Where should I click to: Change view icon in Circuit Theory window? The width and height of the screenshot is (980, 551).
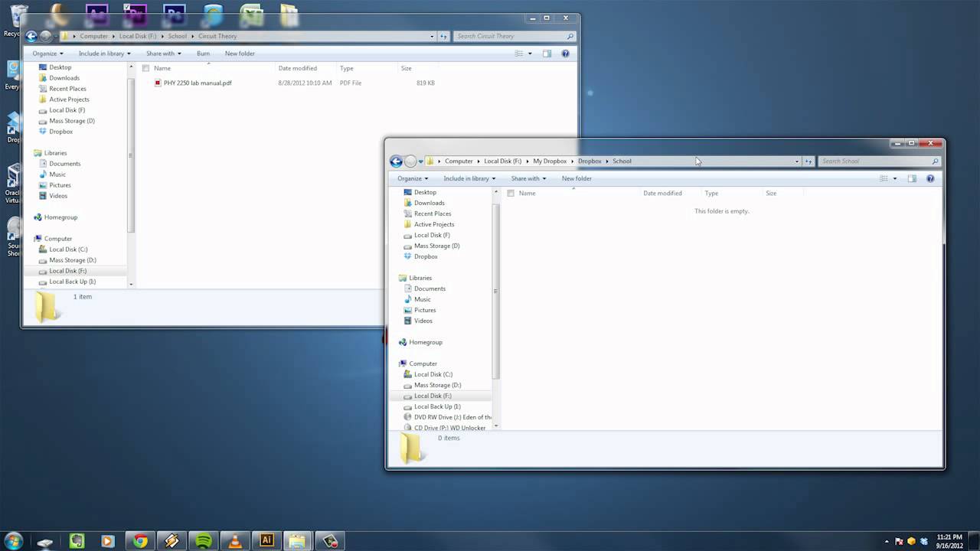pyautogui.click(x=518, y=54)
